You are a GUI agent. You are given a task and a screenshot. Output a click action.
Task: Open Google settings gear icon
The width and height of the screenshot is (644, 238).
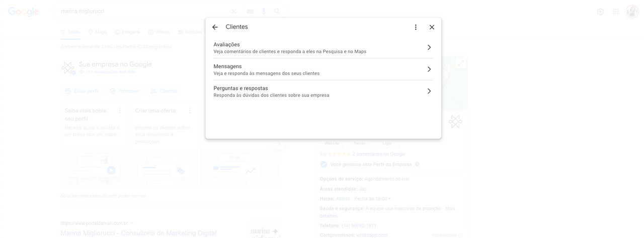(600, 12)
